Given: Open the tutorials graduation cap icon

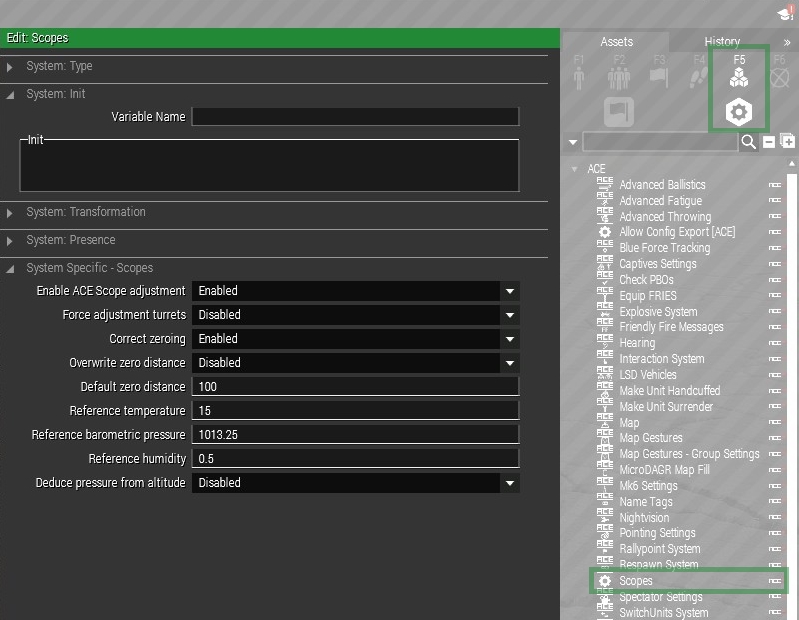Looking at the screenshot, I should [786, 13].
